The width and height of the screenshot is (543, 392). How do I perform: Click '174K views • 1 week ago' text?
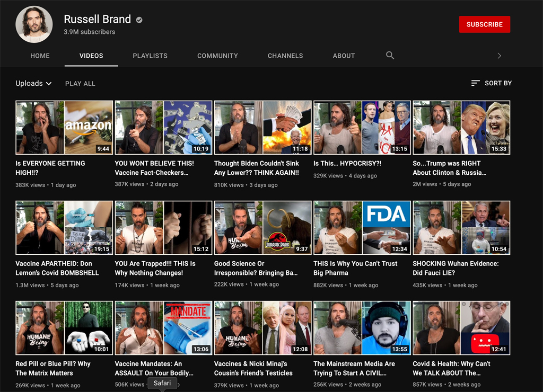tap(147, 285)
